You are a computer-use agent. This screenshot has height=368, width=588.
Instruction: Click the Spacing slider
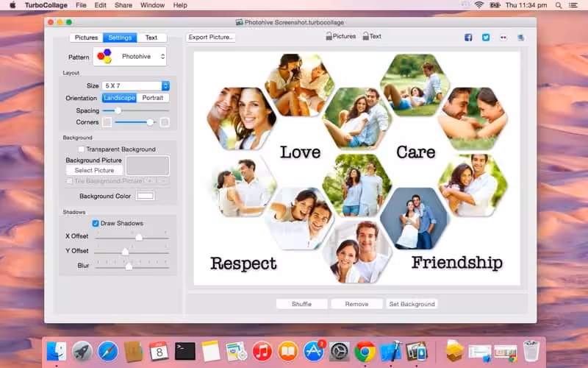coord(136,111)
